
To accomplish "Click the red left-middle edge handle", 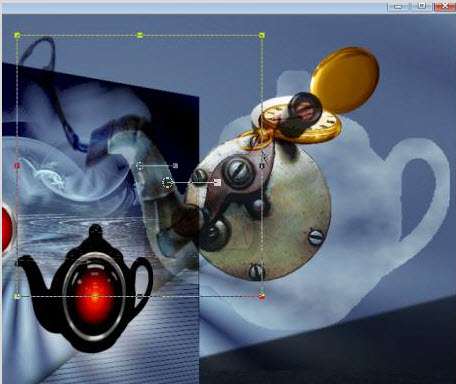I will [17, 165].
